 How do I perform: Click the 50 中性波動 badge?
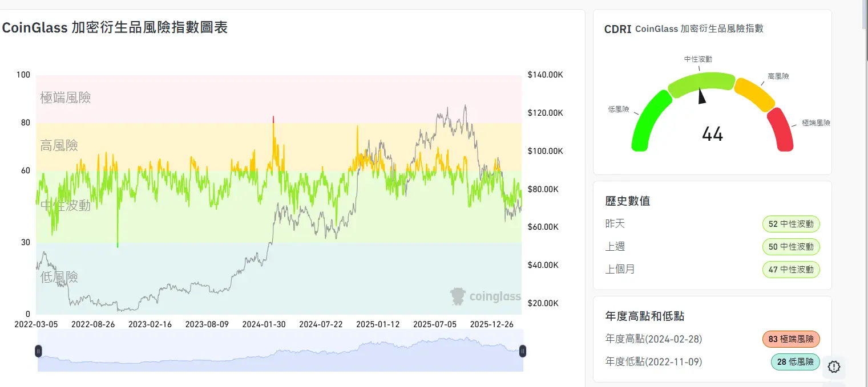pos(791,247)
